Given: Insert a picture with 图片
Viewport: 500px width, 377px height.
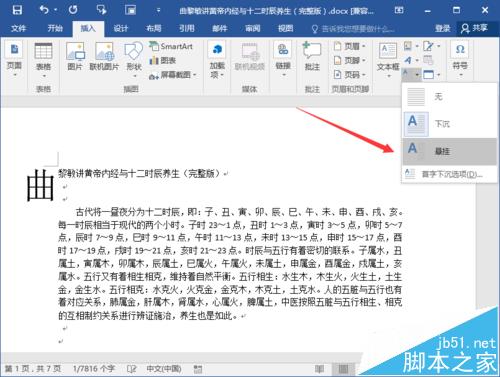Looking at the screenshot, I should tap(75, 57).
